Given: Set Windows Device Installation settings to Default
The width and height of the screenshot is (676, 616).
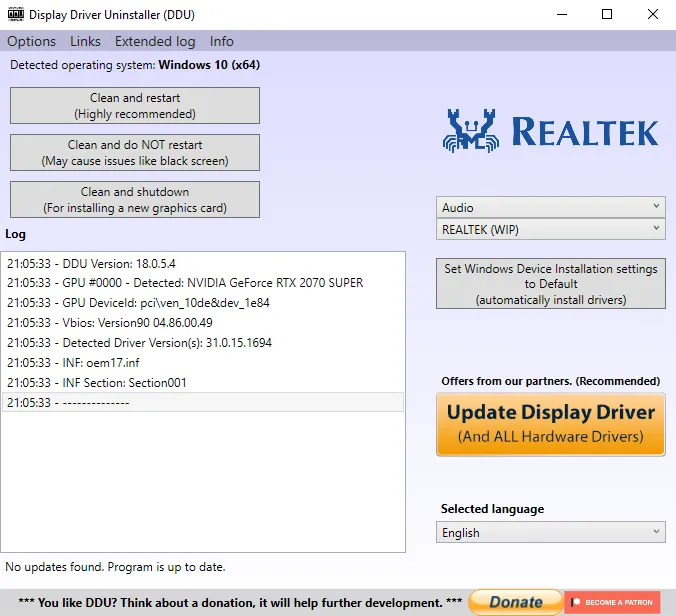Looking at the screenshot, I should (x=550, y=284).
